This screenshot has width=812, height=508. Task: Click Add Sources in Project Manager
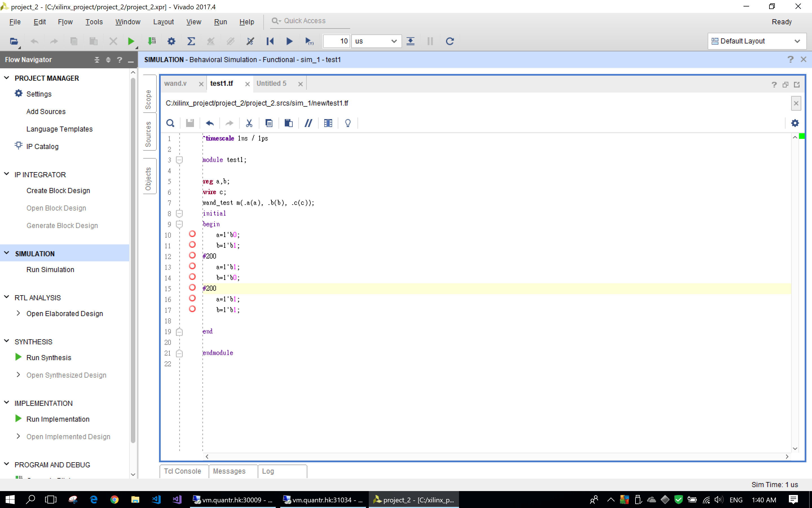(x=46, y=111)
